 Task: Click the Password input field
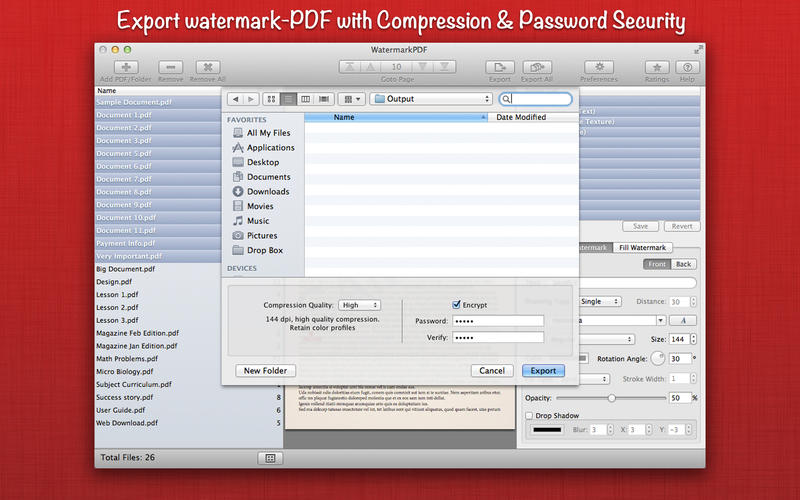pos(498,321)
